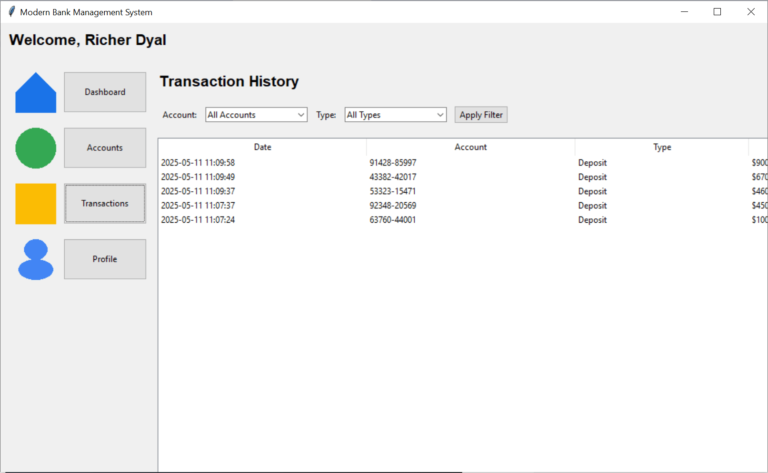Click Deposit type in the 91428-85997 row
Image resolution: width=768 pixels, height=473 pixels.
[x=592, y=163]
